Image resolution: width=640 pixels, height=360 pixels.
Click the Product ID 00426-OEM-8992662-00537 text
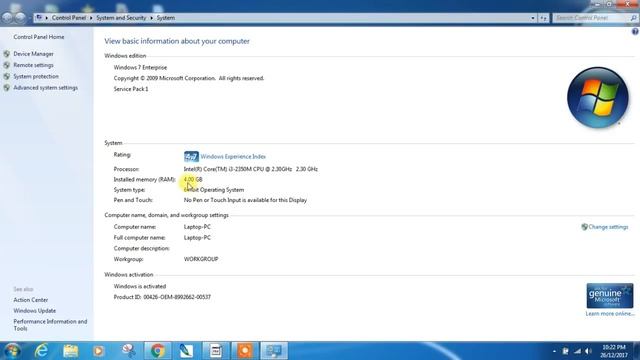[162, 297]
